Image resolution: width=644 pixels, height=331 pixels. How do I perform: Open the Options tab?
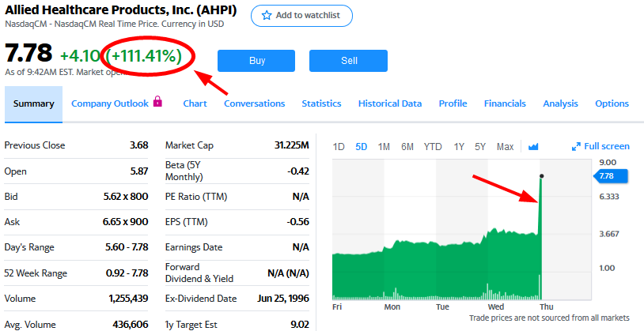[612, 103]
